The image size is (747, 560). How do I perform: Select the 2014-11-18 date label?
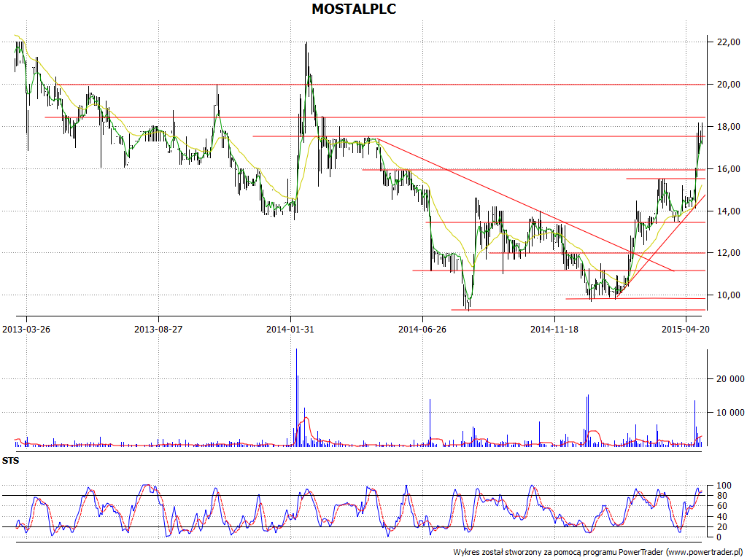(554, 329)
